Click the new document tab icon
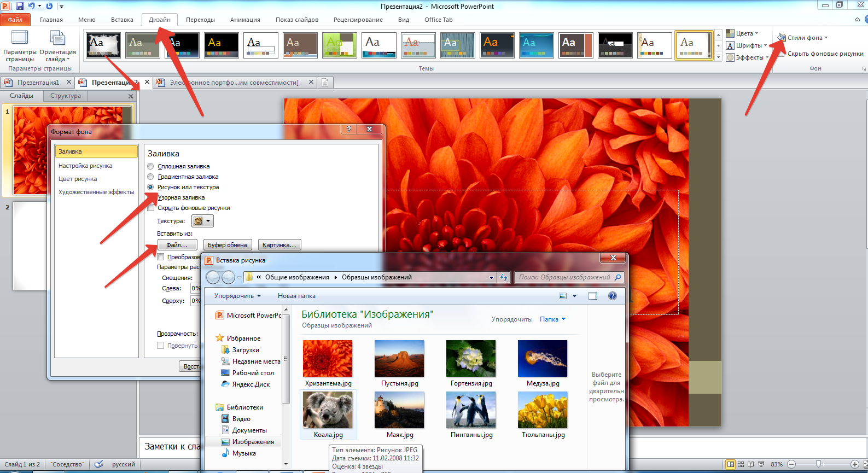Screen dimensions: 868x473 [x=325, y=83]
